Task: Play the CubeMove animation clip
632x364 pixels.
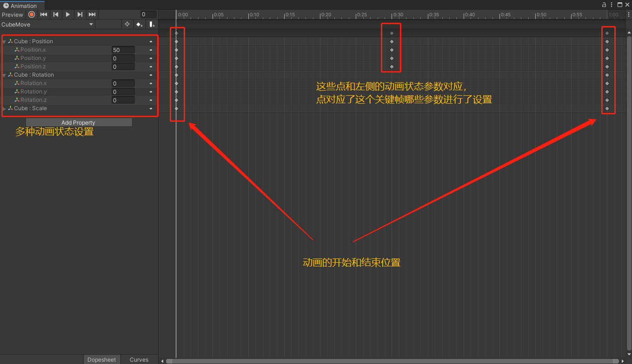Action: pos(68,14)
